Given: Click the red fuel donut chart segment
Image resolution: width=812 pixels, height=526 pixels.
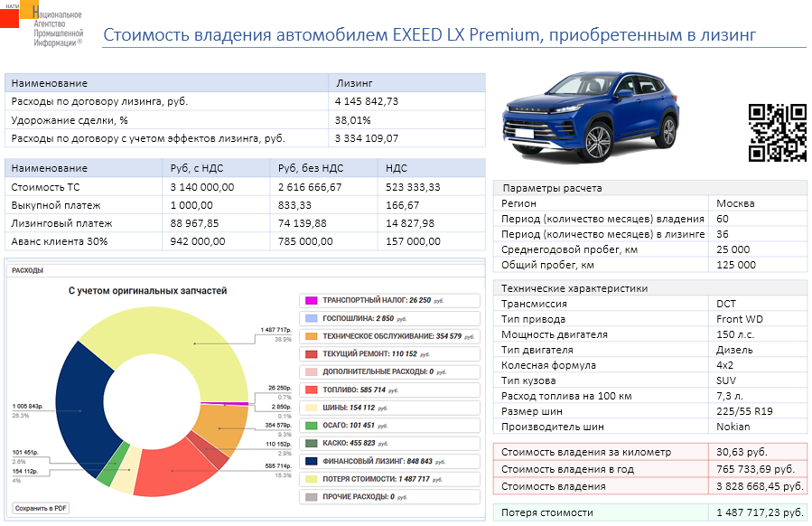Looking at the screenshot, I should coord(171,471).
